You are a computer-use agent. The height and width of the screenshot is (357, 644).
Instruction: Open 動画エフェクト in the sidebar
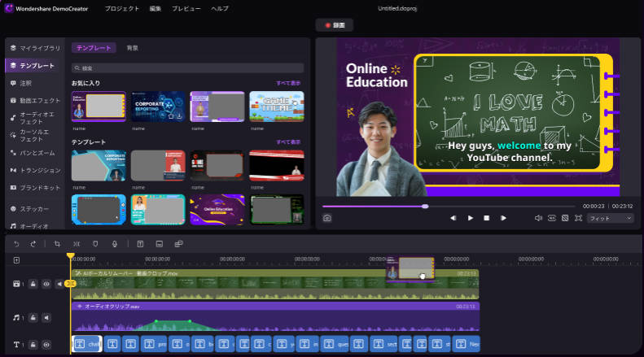(35, 101)
